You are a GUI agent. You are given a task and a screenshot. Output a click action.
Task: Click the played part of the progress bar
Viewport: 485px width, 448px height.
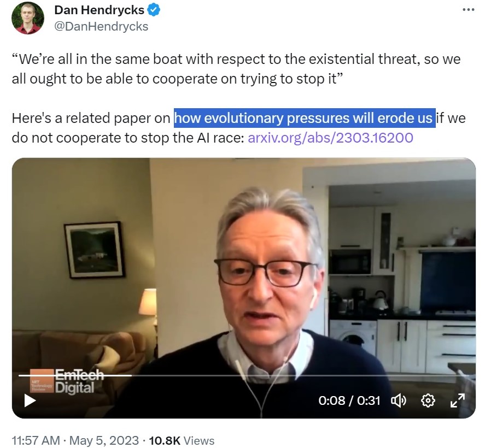75,375
